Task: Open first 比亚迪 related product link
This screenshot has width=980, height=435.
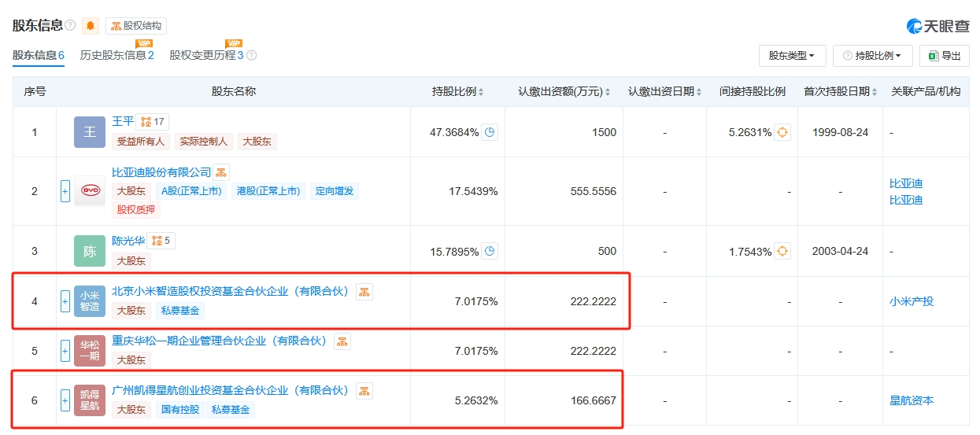Action: click(x=906, y=183)
